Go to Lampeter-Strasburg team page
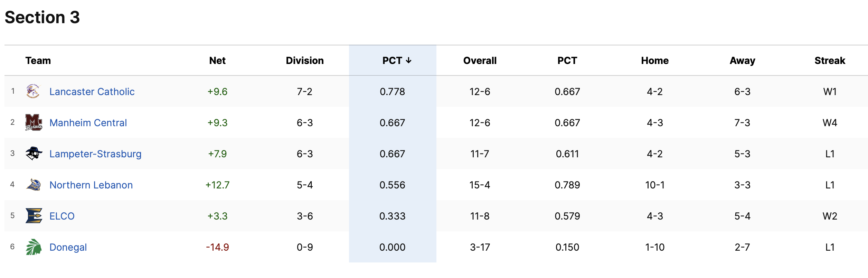 click(x=95, y=154)
